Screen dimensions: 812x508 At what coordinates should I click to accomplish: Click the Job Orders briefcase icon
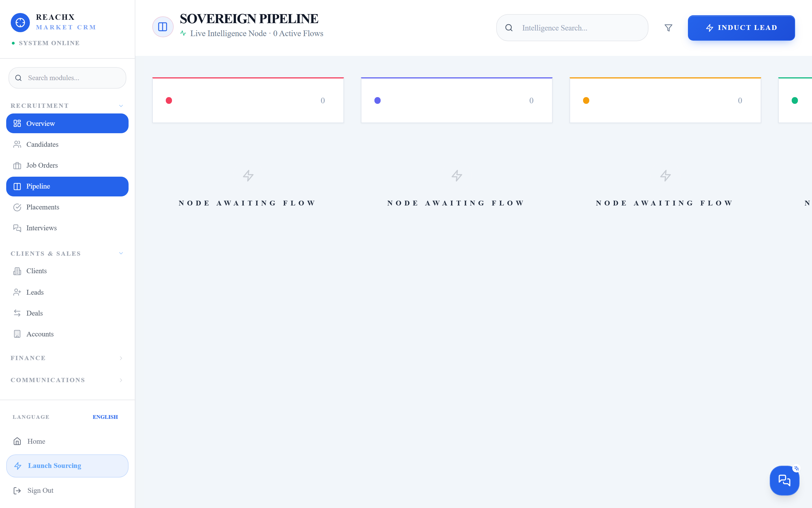[x=17, y=165]
